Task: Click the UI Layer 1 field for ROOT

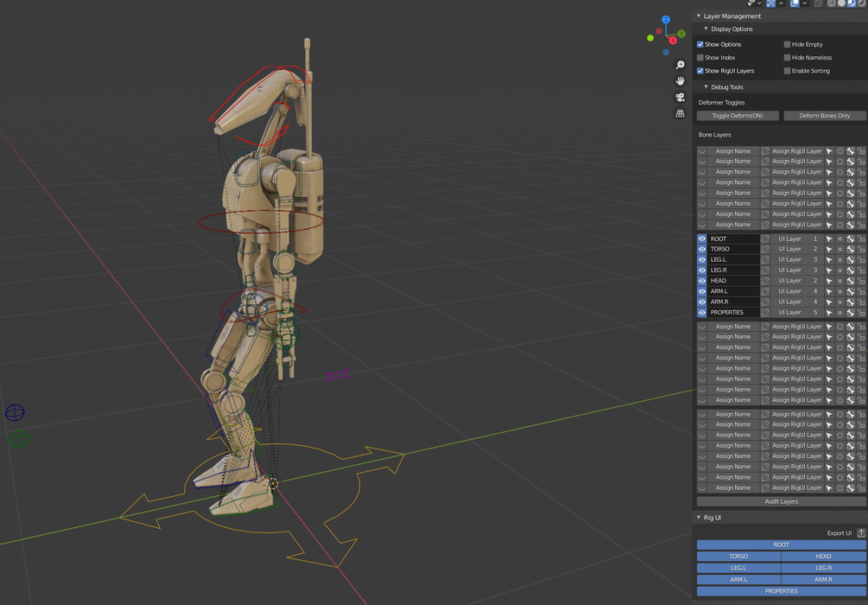Action: [796, 239]
